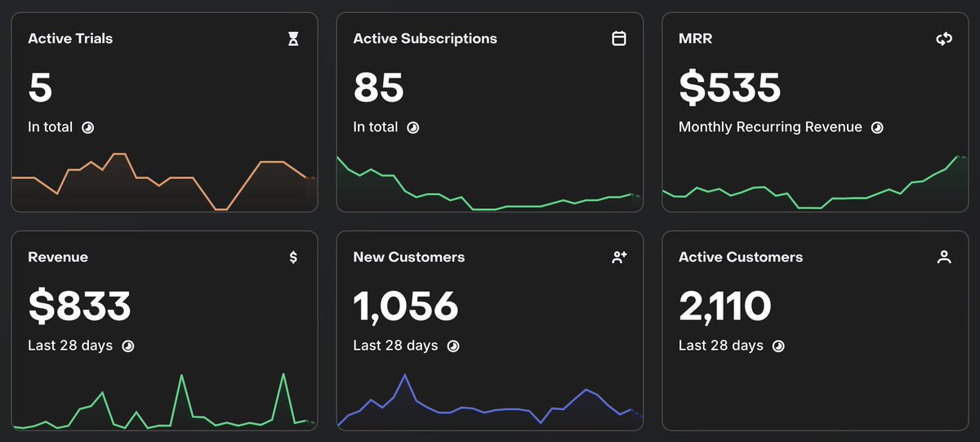Click the 'Monthly Recurring Revenue' label
Screen dimensions: 980x442
770,127
